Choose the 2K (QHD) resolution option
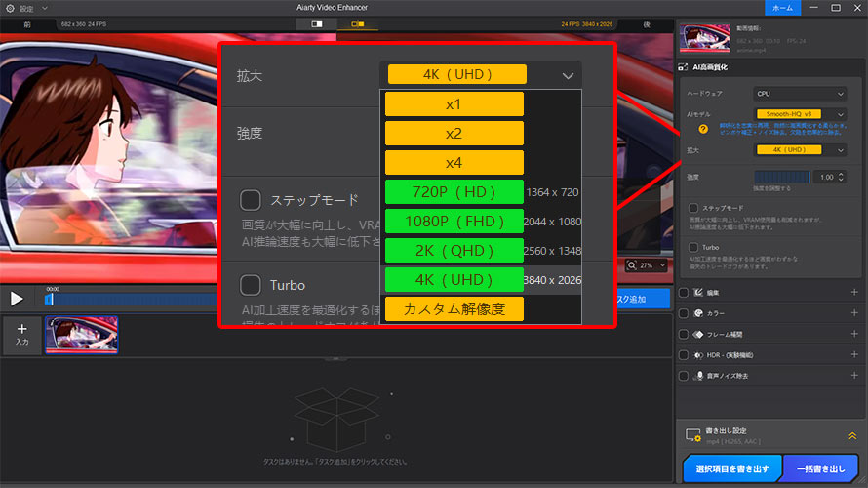 [454, 251]
